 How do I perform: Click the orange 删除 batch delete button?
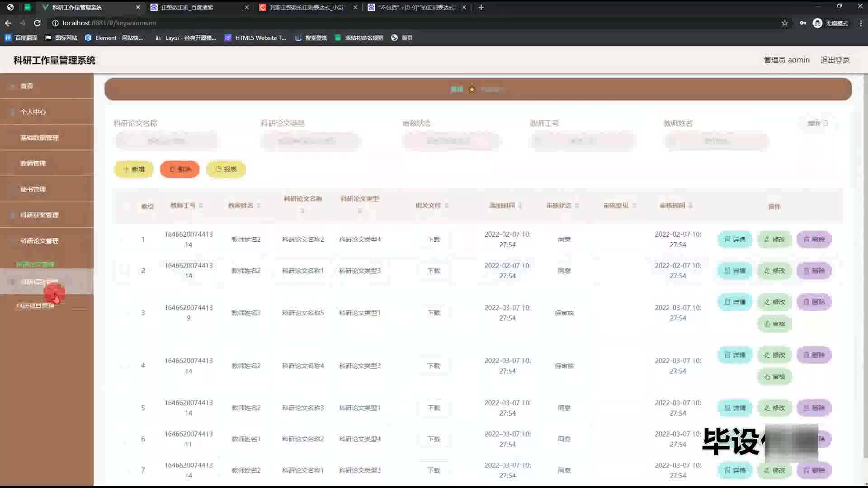[x=180, y=169]
